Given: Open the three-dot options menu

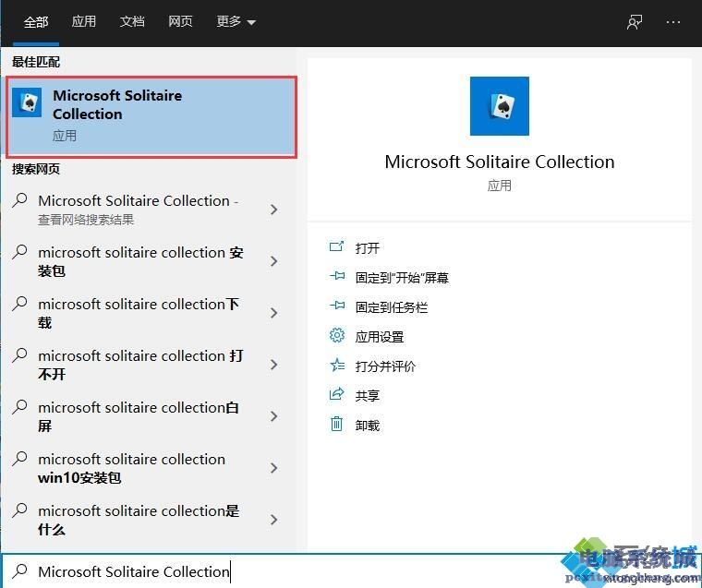Looking at the screenshot, I should tap(672, 22).
